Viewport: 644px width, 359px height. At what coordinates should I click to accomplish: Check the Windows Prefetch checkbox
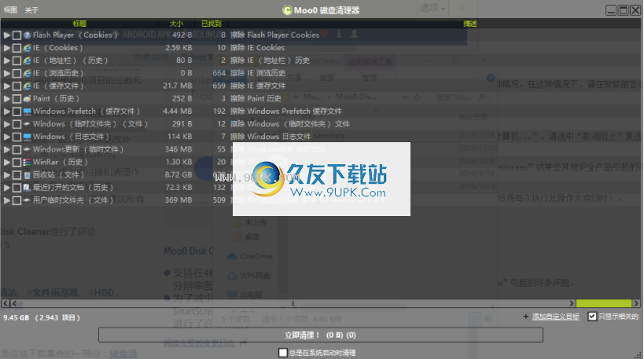coord(17,112)
